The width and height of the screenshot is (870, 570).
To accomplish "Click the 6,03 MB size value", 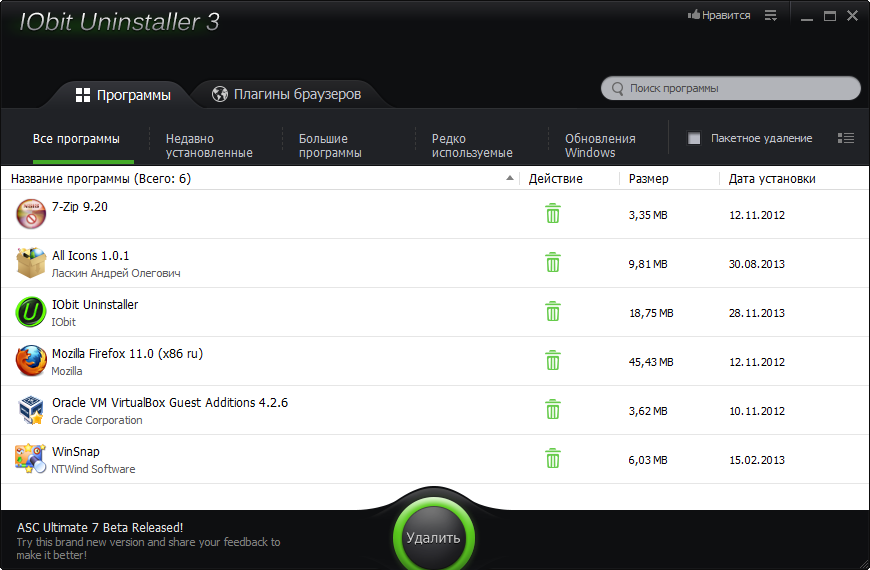I will 648,460.
